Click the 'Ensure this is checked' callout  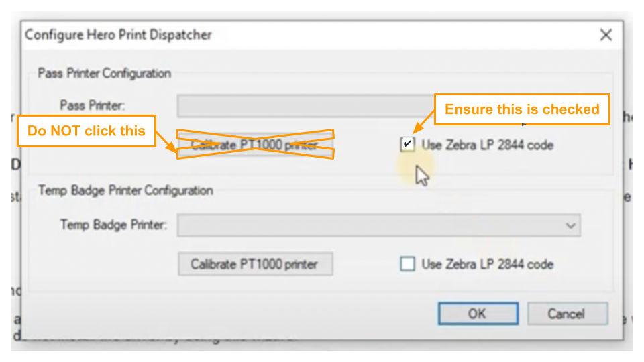pyautogui.click(x=522, y=109)
